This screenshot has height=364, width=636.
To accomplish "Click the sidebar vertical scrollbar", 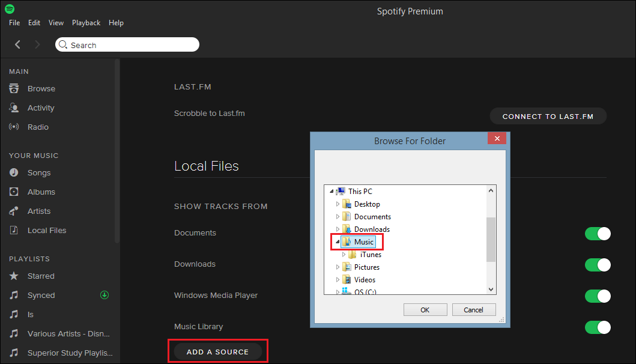I will 117,151.
